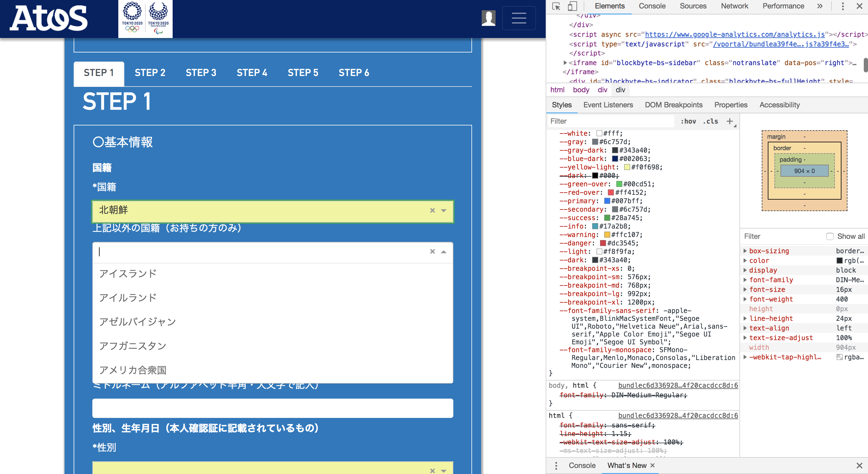Select the inspect element tool in DevTools
Viewport: 868px width, 474px height.
[x=556, y=6]
